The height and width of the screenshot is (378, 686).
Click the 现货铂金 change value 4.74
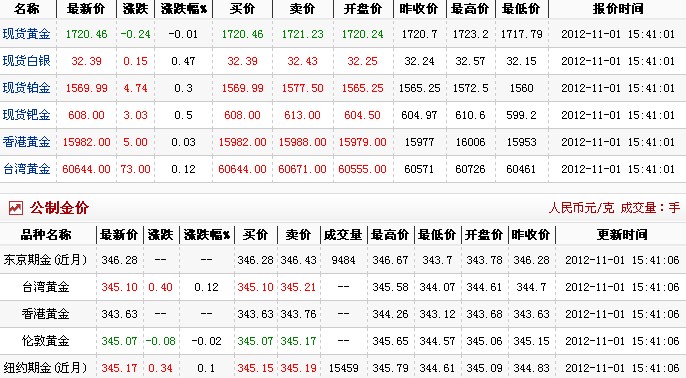tap(135, 88)
